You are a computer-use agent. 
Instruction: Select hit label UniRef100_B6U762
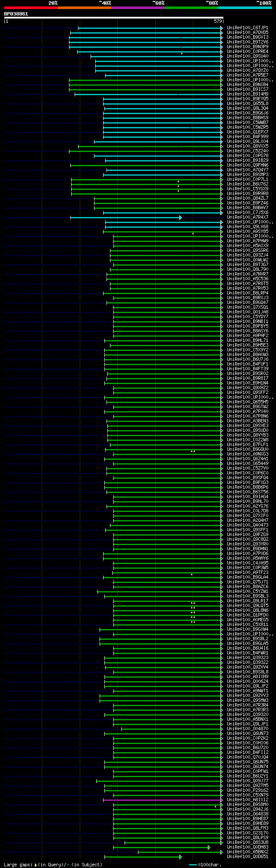coord(248,184)
